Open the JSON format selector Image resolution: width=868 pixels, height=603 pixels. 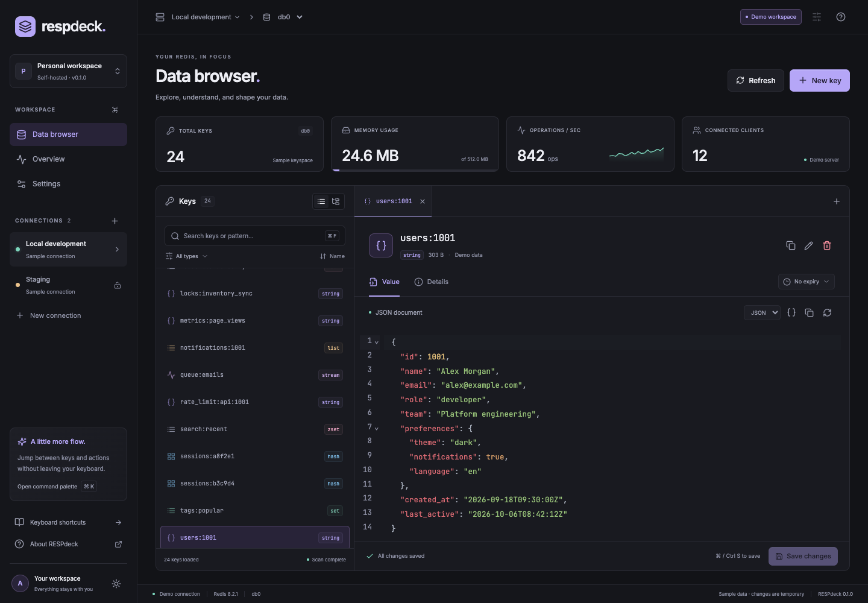(x=762, y=312)
